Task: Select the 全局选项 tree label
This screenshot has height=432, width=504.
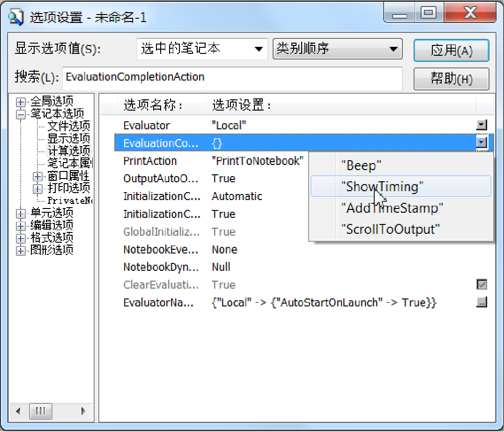Action: click(52, 101)
